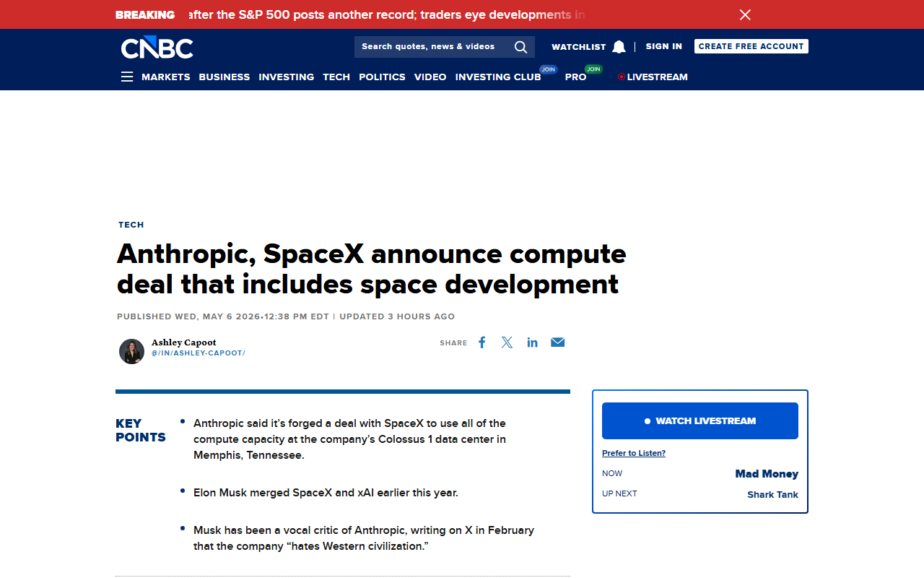The height and width of the screenshot is (578, 924).
Task: Share article on LinkedIn
Action: (x=532, y=342)
